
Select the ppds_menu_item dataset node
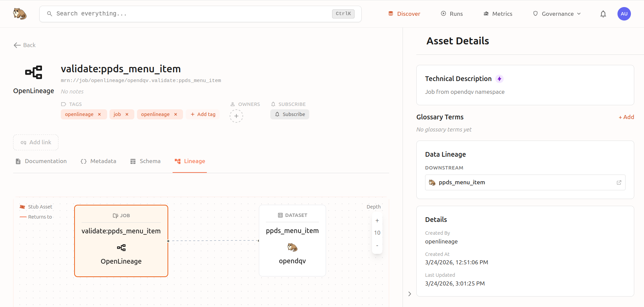(x=292, y=240)
